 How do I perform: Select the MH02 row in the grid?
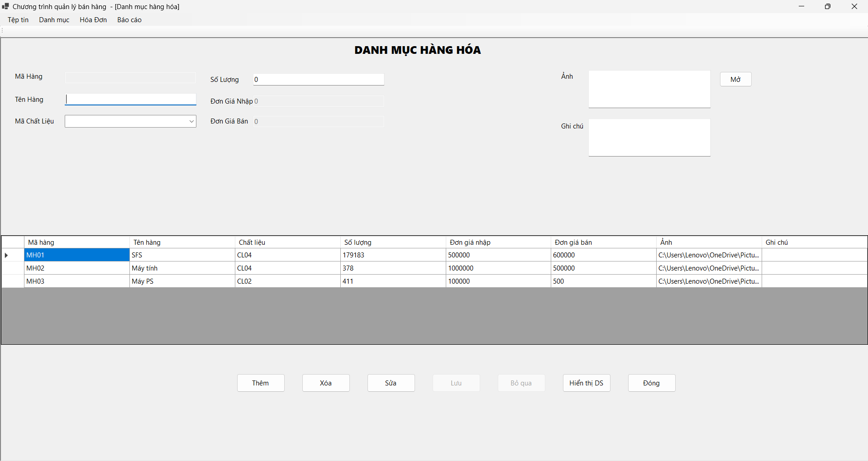click(76, 268)
